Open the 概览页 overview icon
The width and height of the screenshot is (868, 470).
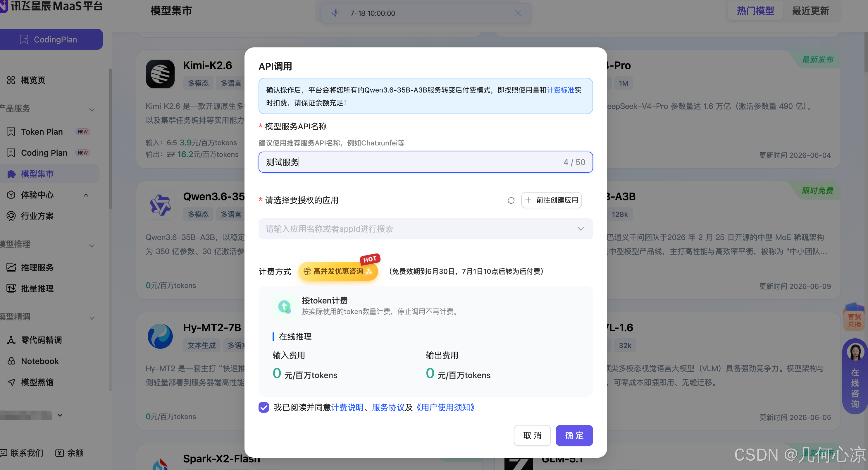[x=11, y=80]
